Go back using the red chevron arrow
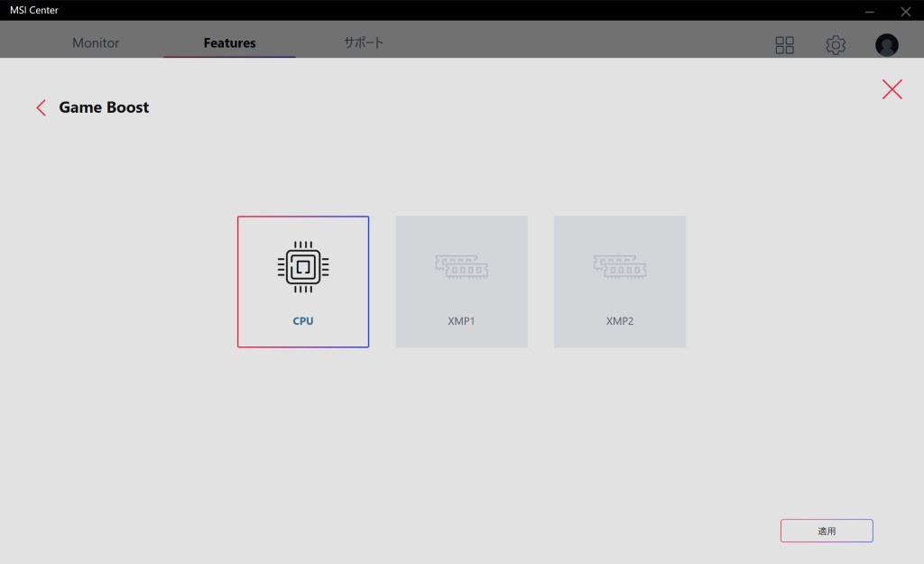 point(42,108)
